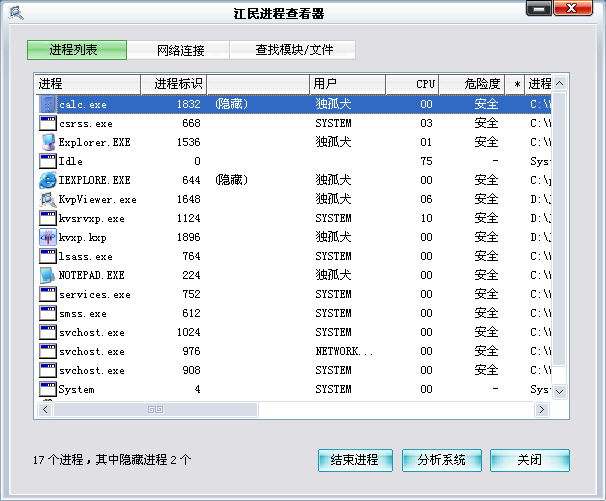Open the 查找模块/文件 tab
The image size is (606, 501).
click(292, 50)
